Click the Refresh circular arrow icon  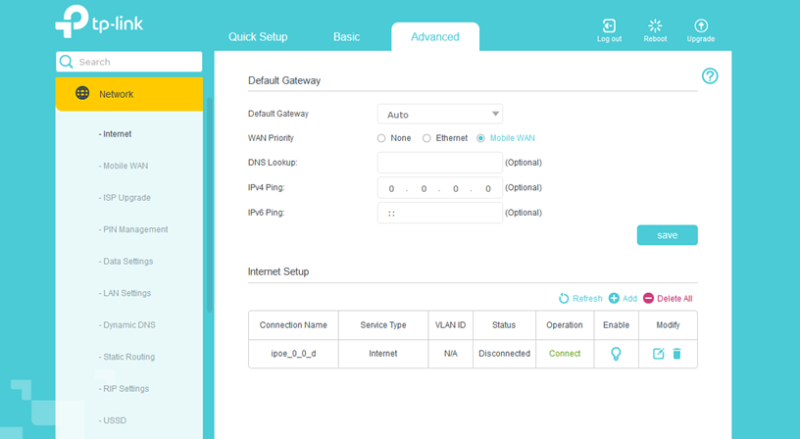[564, 299]
